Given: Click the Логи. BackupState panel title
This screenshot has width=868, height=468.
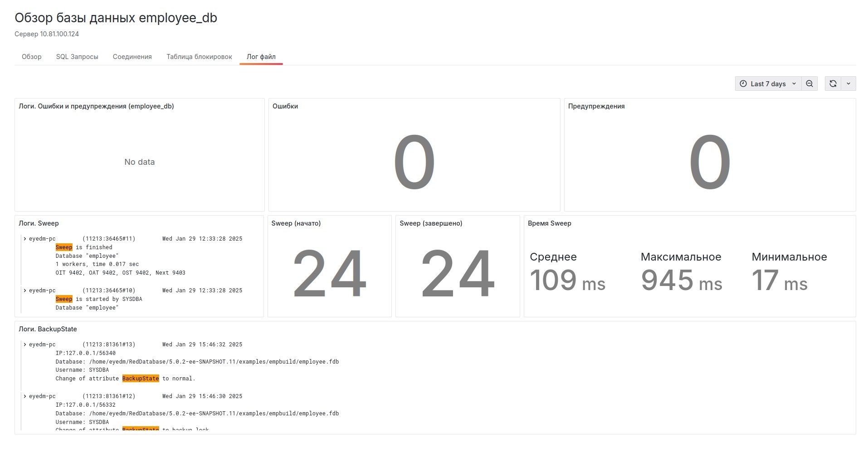Looking at the screenshot, I should pyautogui.click(x=48, y=329).
